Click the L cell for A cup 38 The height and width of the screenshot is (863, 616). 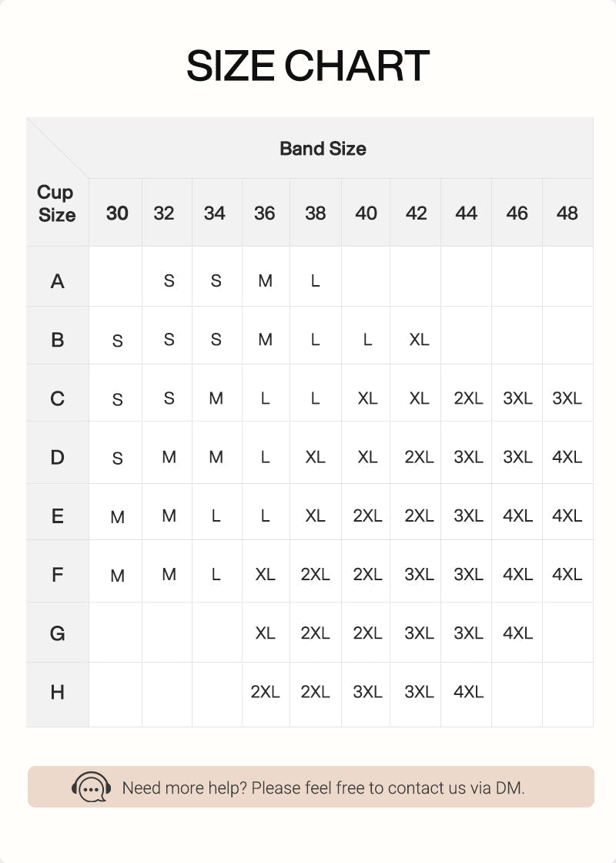click(x=315, y=280)
